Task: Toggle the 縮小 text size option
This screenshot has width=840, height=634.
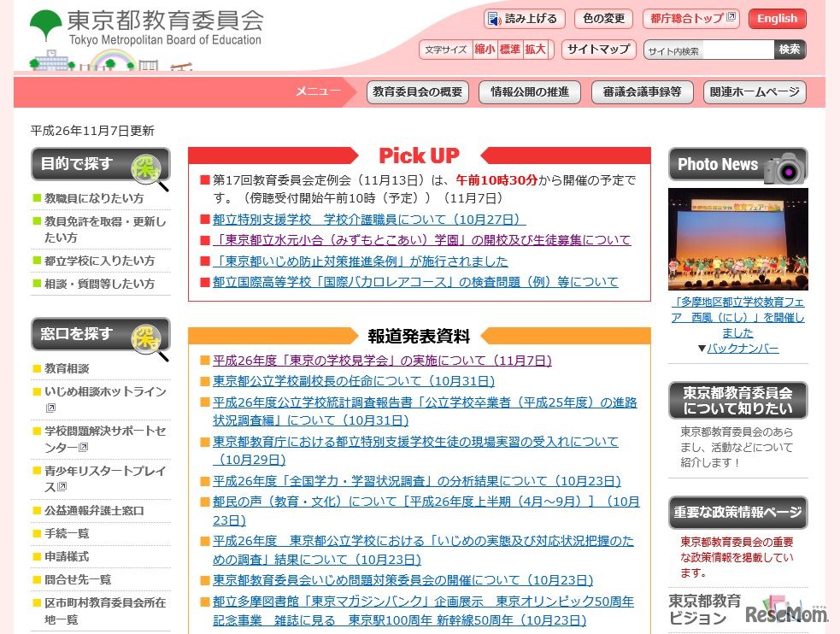Action: 484,49
